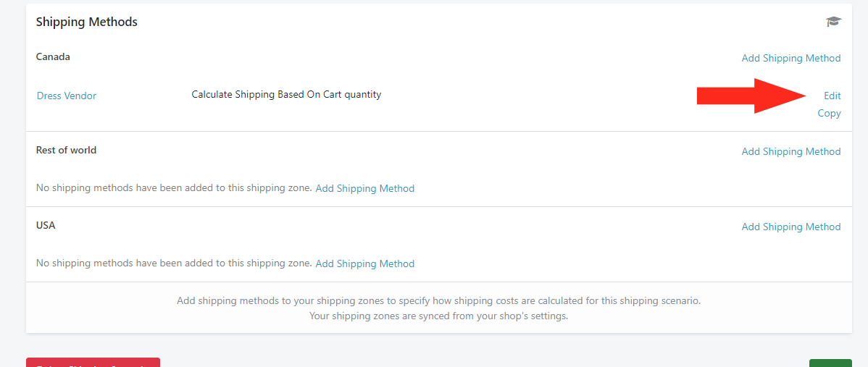Screen dimensions: 868x367
Task: Click the Calculate Shipping Based On Cart quantity text
Action: pos(286,95)
